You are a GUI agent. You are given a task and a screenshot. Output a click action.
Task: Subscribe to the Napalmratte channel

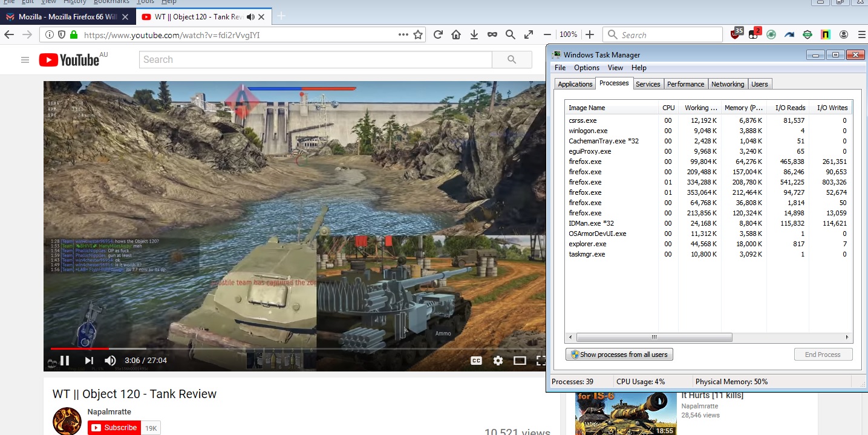tap(114, 428)
